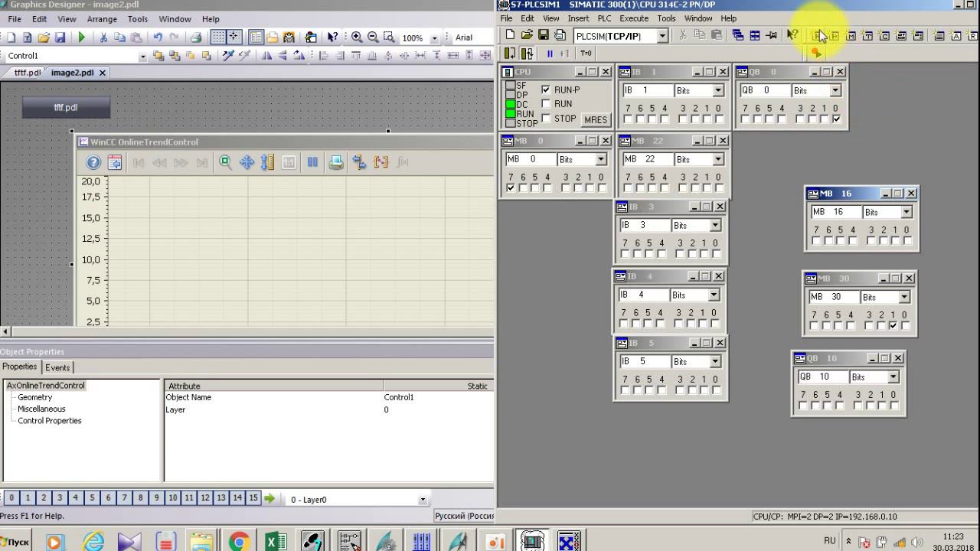Click Always On Top pin icon in PLCSIM

click(x=772, y=35)
